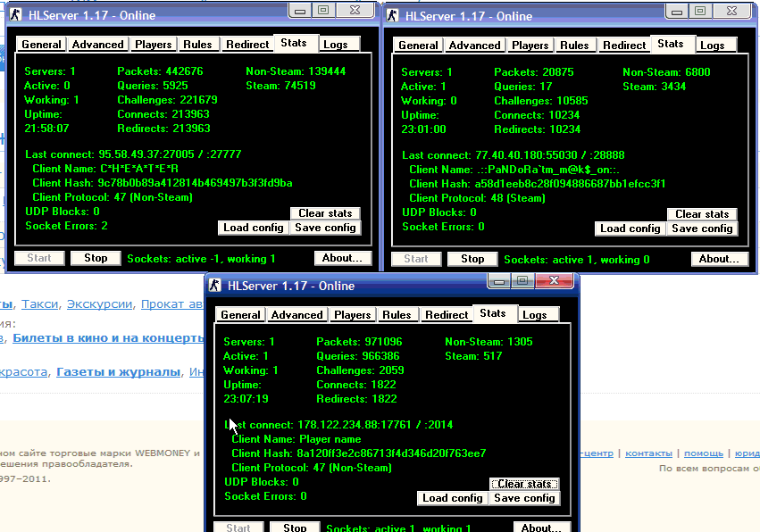Click app icon in left HLServer window title bar
Viewport: 760px width, 532px height.
click(x=16, y=14)
